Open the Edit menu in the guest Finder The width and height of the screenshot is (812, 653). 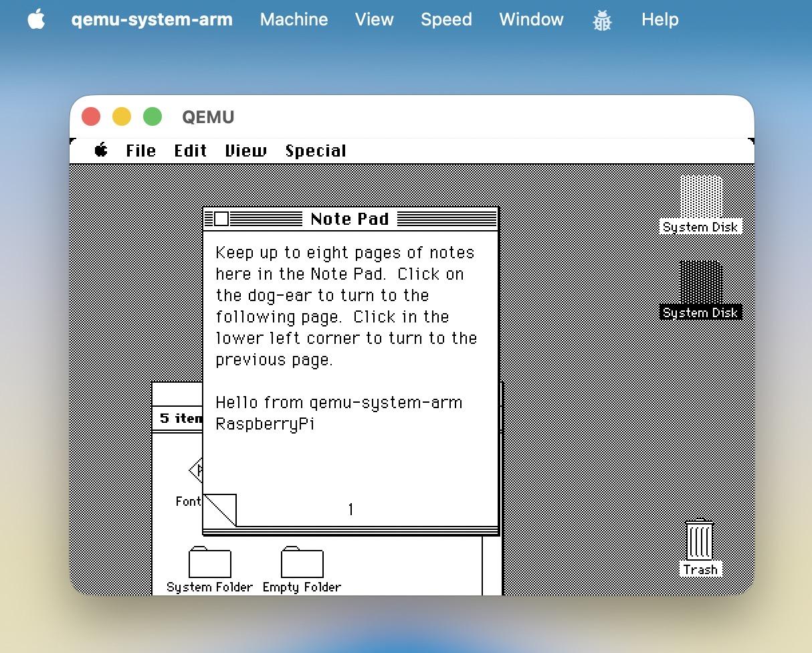pos(191,151)
